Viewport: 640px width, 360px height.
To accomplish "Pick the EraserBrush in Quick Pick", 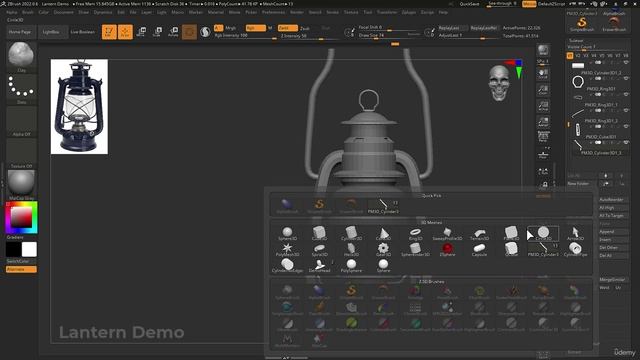I will coord(351,206).
